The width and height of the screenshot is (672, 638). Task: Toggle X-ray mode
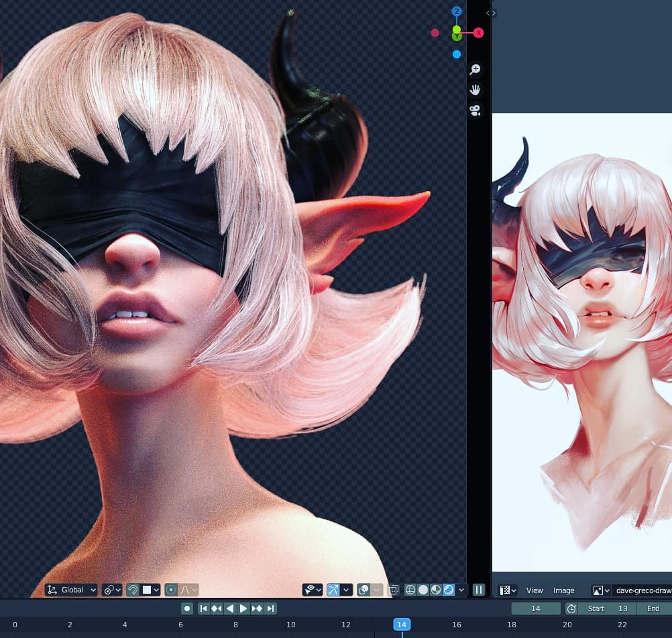tap(394, 590)
